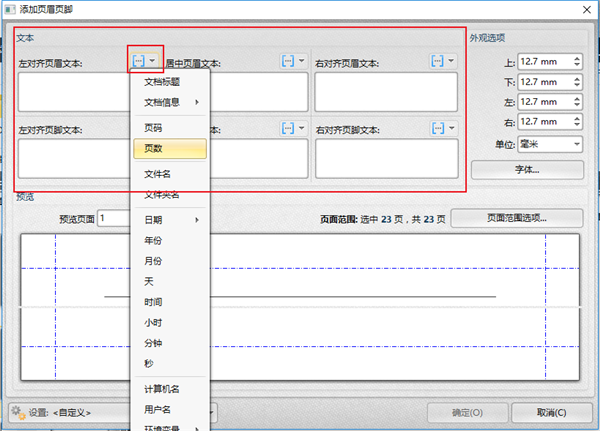600x431 pixels.
Task: Open dropdown arrow for center header macros
Action: coord(301,60)
